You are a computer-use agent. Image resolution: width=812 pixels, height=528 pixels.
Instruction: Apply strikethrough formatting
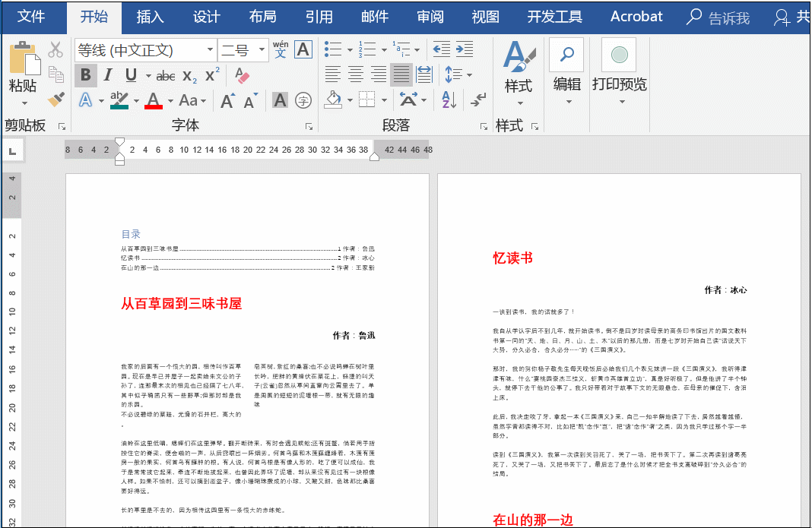[x=165, y=76]
